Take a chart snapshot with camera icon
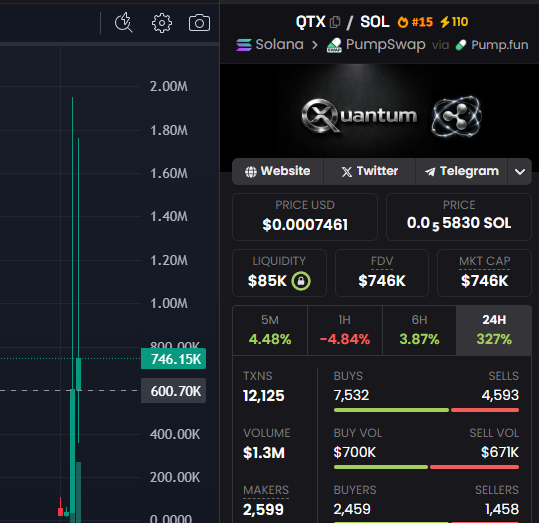The image size is (539, 523). 199,23
